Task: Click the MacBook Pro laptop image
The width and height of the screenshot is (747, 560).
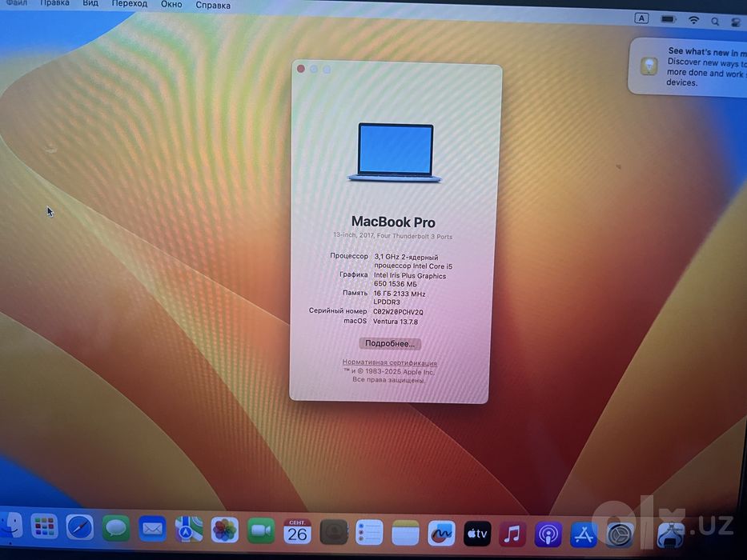Action: coord(395,152)
